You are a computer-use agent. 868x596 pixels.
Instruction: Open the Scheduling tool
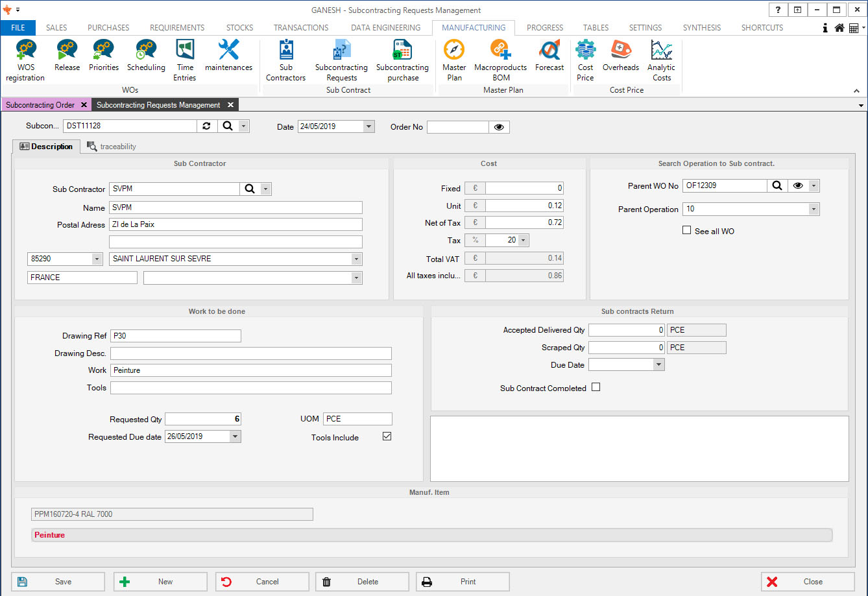pos(146,56)
